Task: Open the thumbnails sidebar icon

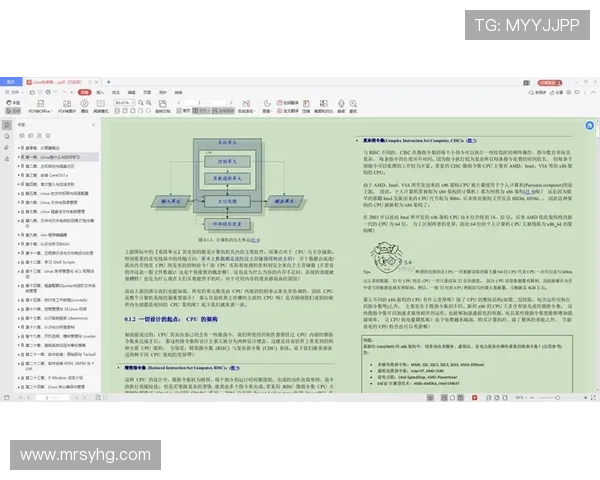Action: 7,136
